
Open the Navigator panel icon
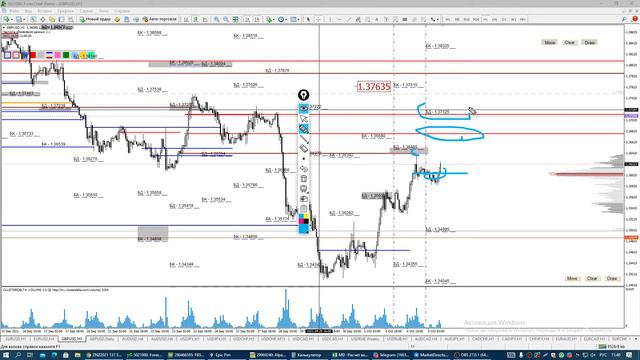point(52,19)
